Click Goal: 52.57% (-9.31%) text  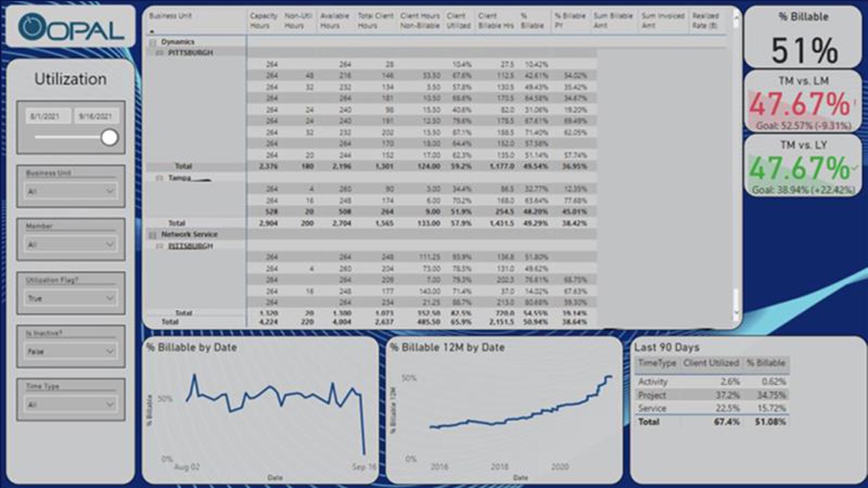click(804, 125)
